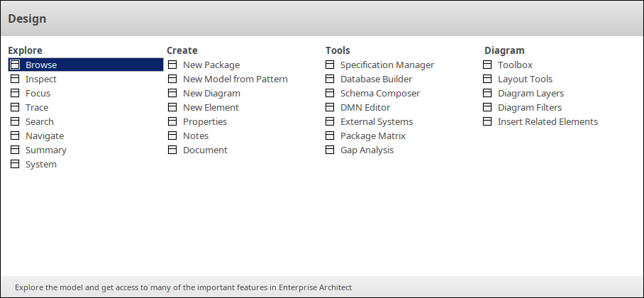This screenshot has height=298, width=644.
Task: Open the Package Matrix tool
Action: coord(372,136)
